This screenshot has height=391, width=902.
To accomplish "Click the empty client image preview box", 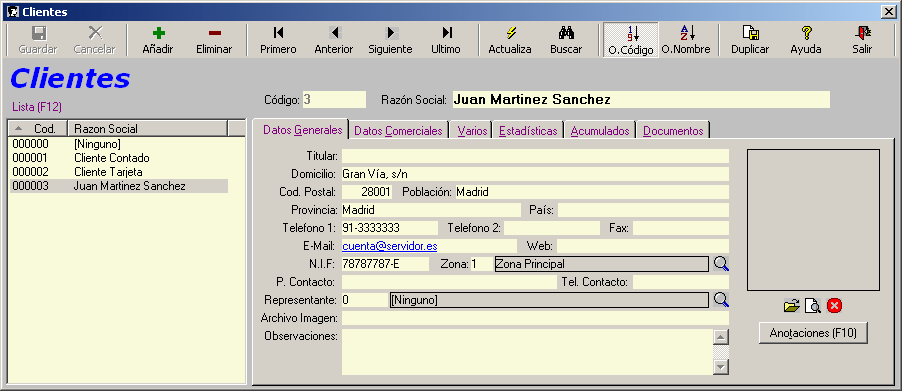I will tap(813, 220).
